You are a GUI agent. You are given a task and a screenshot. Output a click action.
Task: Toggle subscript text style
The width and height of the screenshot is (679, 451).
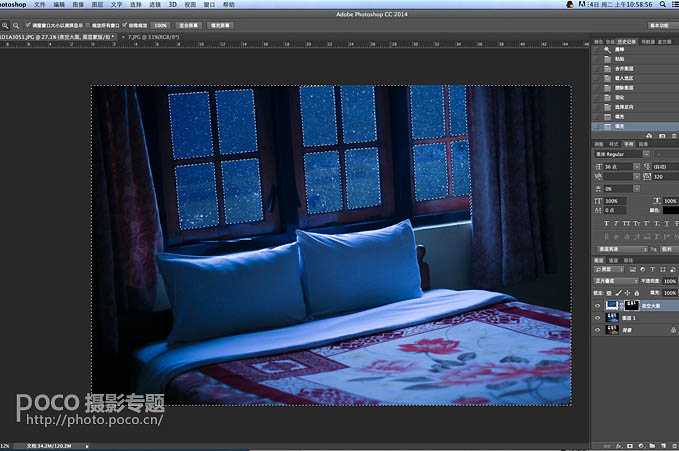[656, 224]
